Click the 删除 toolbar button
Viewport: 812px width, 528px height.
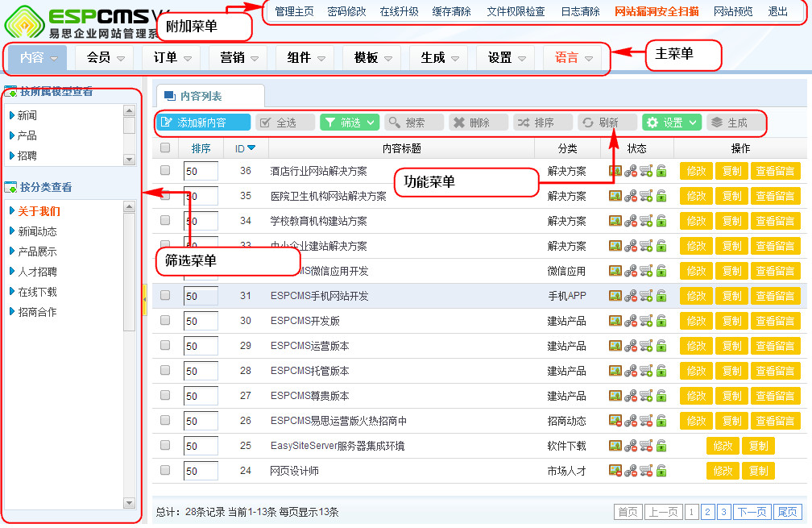click(x=478, y=123)
